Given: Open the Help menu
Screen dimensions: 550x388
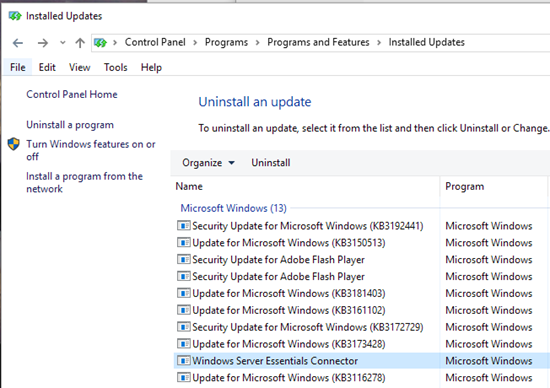Looking at the screenshot, I should point(151,67).
